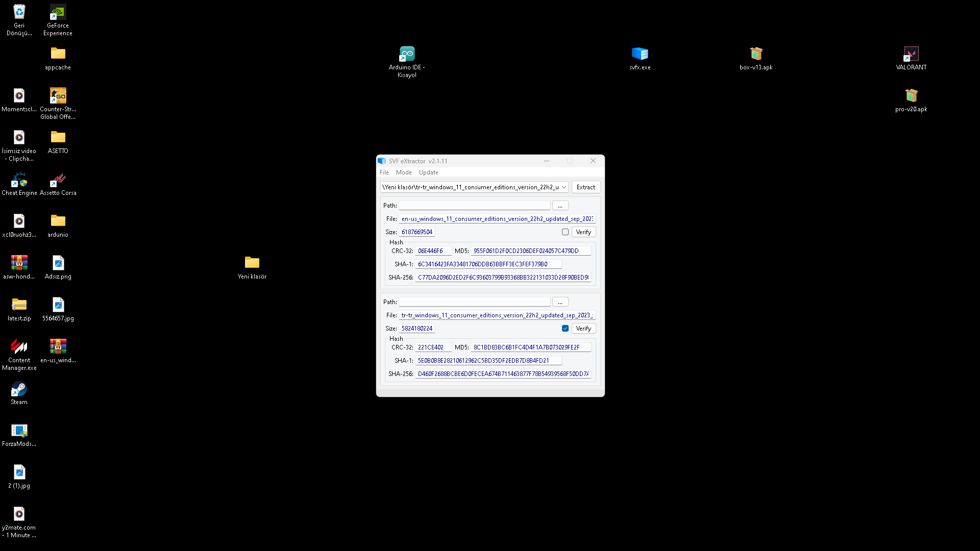
Task: Open the Update menu
Action: pyautogui.click(x=428, y=172)
